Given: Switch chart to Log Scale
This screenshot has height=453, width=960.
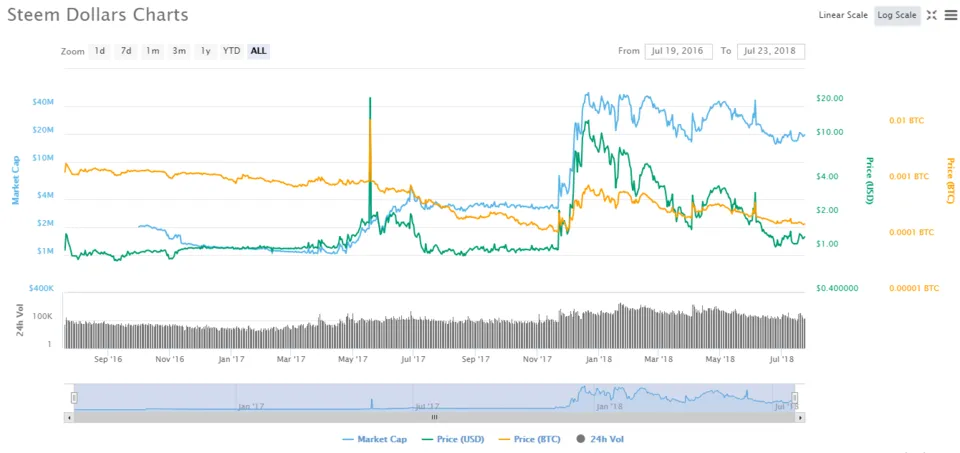Looking at the screenshot, I should (897, 15).
